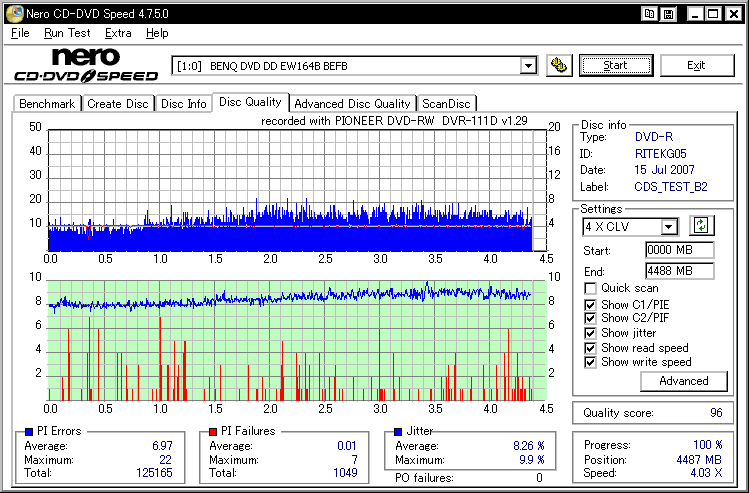Open the 4 X CLV speed dropdown
The image size is (749, 493).
click(669, 227)
